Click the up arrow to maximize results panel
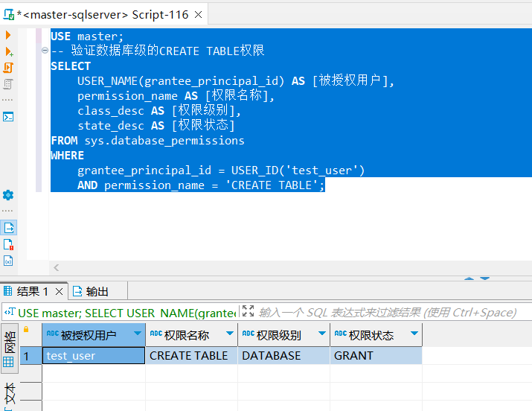This screenshot has height=411, width=532. tap(469, 278)
